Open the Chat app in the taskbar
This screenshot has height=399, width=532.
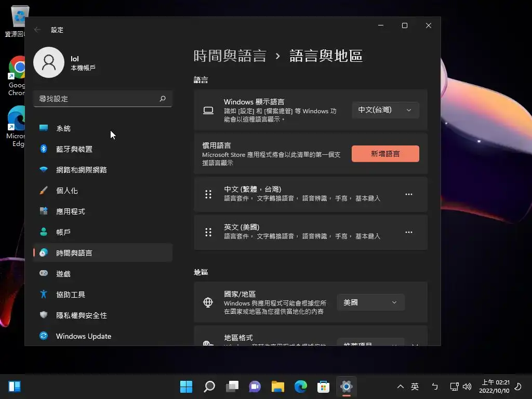point(255,387)
